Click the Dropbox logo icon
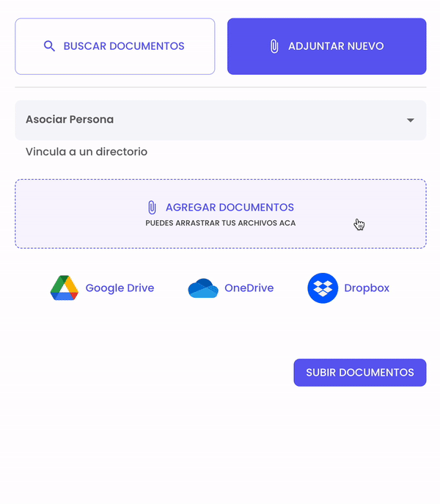The height and width of the screenshot is (504, 440). tap(323, 288)
